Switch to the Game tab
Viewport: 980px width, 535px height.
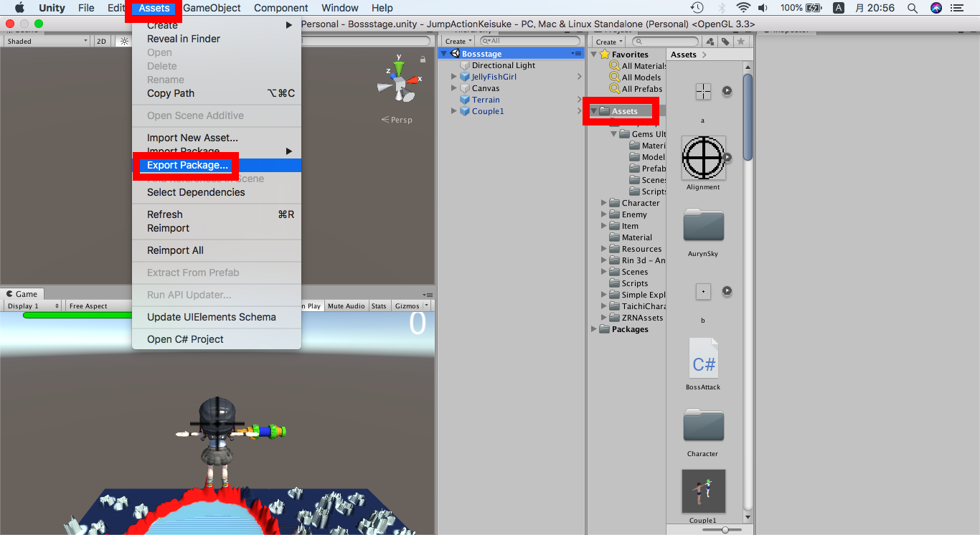pyautogui.click(x=22, y=294)
